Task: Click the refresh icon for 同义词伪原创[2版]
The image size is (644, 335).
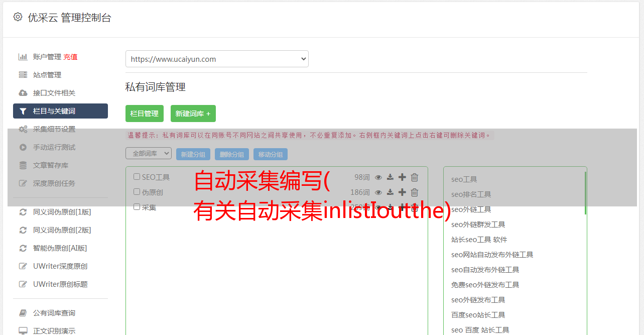Action: (x=23, y=230)
